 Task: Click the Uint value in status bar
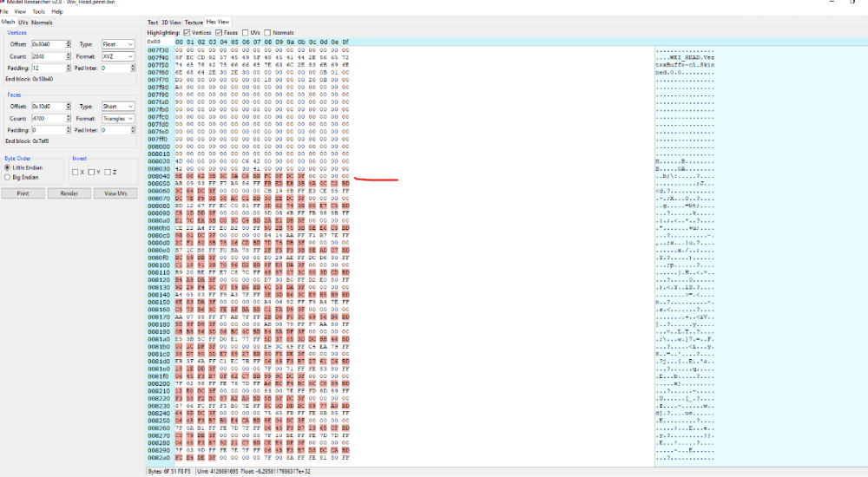click(x=224, y=472)
